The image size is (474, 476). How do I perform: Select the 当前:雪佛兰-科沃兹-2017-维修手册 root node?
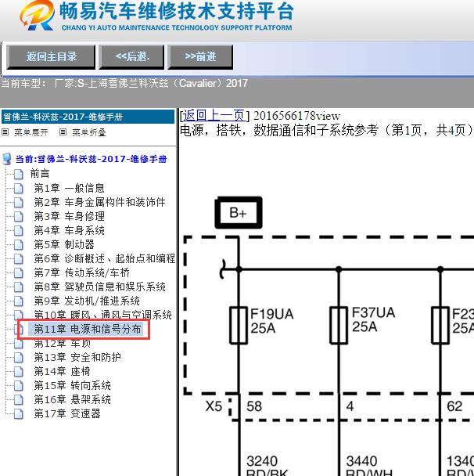92,159
